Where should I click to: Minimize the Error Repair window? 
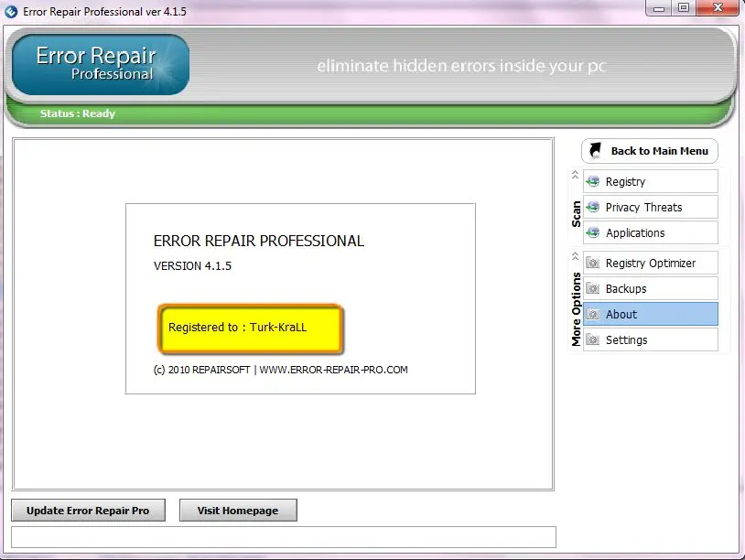pyautogui.click(x=659, y=8)
